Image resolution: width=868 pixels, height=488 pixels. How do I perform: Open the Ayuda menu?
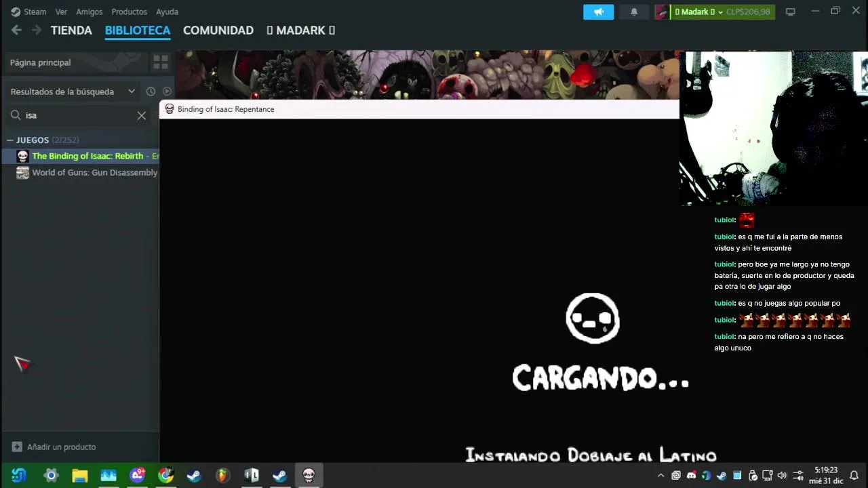(167, 12)
